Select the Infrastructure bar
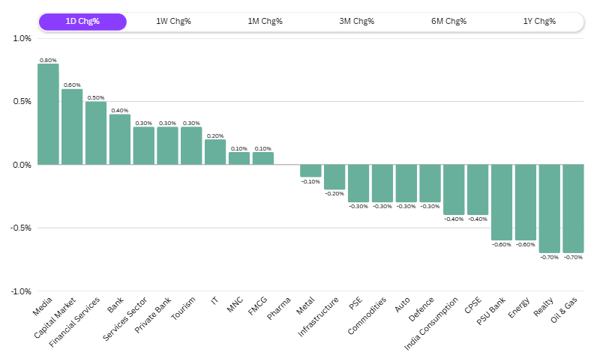This screenshot has height=364, width=594. 334,177
